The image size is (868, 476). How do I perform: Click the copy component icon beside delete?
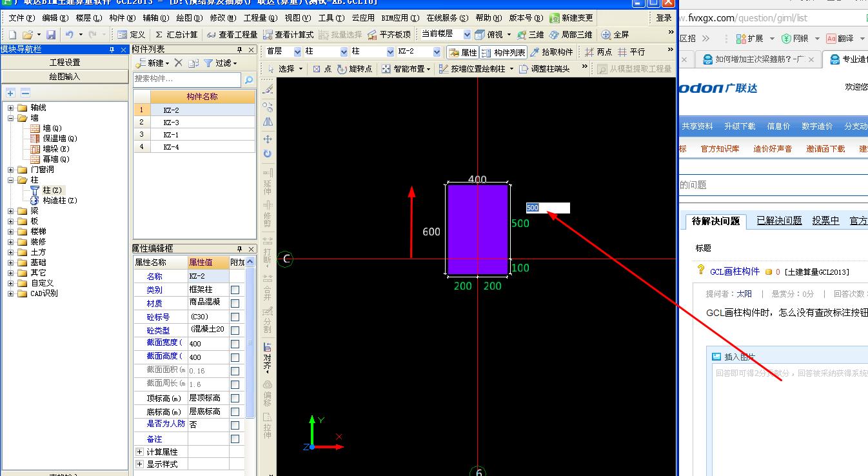[193, 63]
